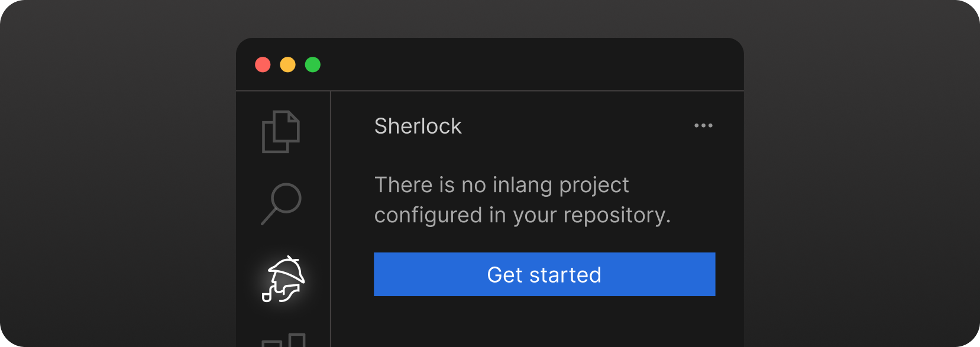
Task: Expand the Sherlock view options ellipsis
Action: coord(703,125)
